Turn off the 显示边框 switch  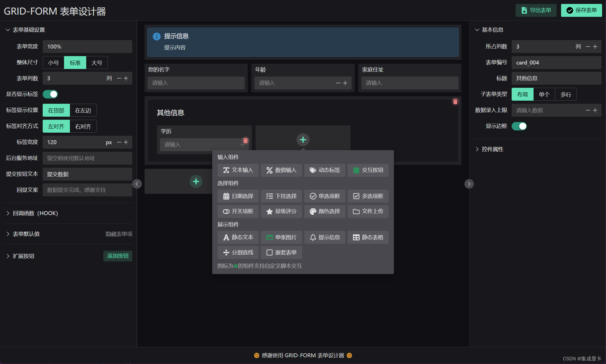point(519,126)
